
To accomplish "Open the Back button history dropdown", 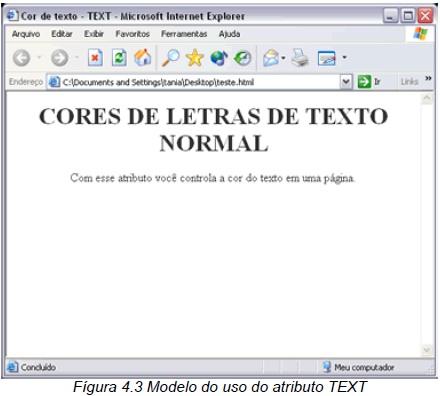I will coord(39,57).
